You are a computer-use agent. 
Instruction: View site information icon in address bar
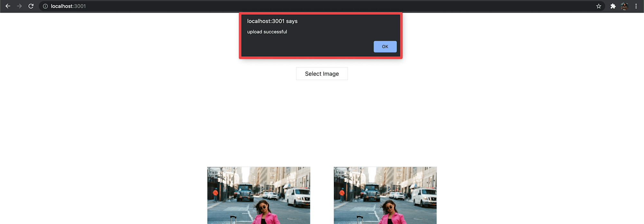pos(45,6)
